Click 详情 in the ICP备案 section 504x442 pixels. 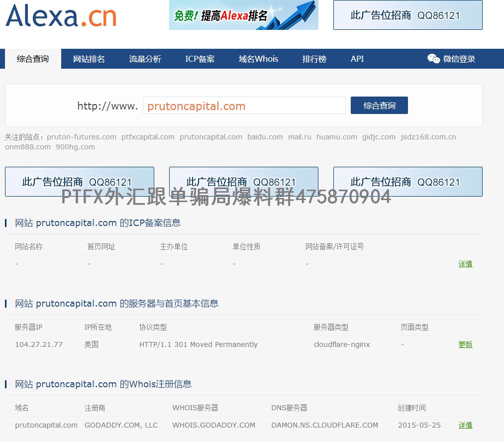(465, 264)
